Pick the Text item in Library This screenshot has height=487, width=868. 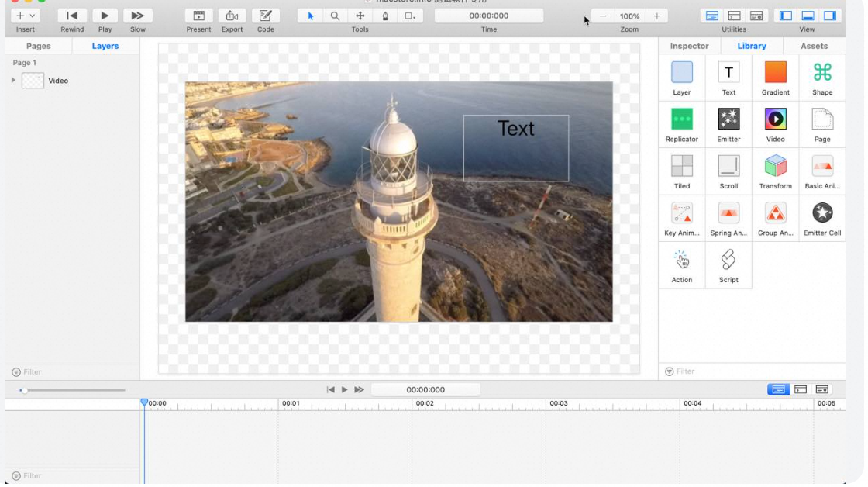point(728,78)
